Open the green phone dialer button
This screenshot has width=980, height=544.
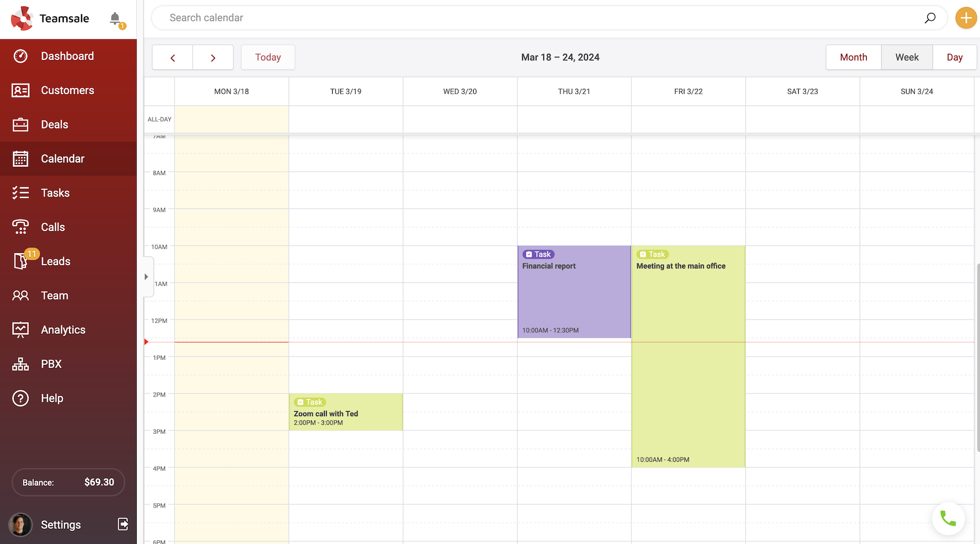click(x=948, y=518)
